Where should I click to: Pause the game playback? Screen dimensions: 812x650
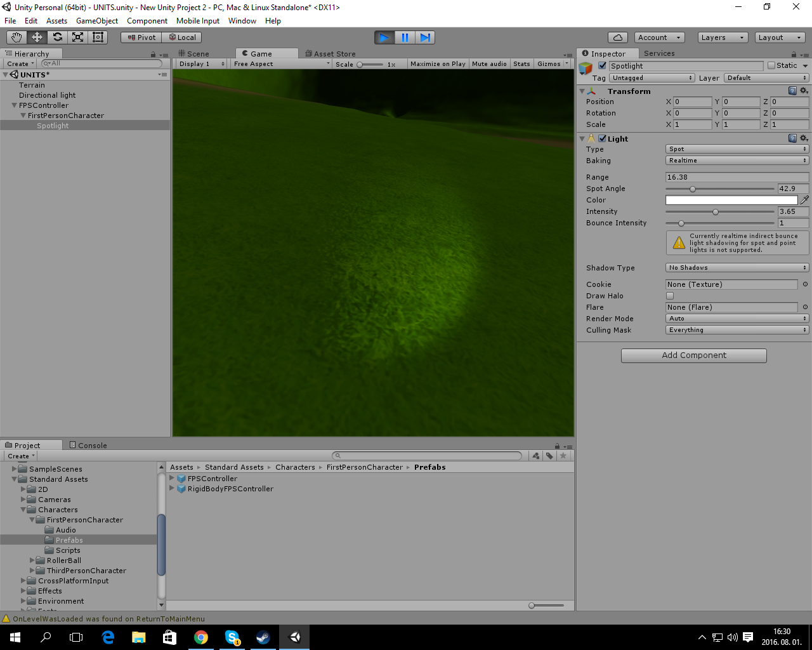(405, 37)
